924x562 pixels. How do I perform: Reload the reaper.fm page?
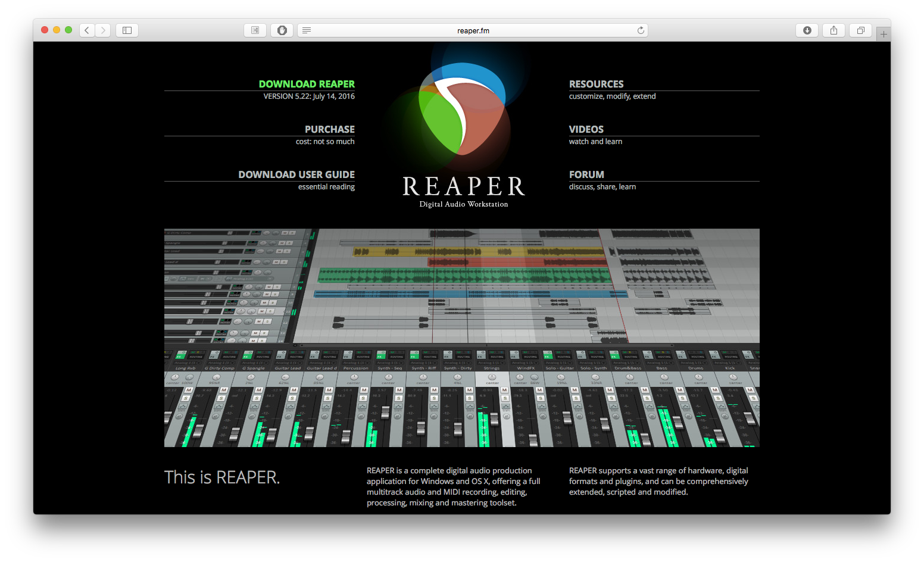pos(641,30)
